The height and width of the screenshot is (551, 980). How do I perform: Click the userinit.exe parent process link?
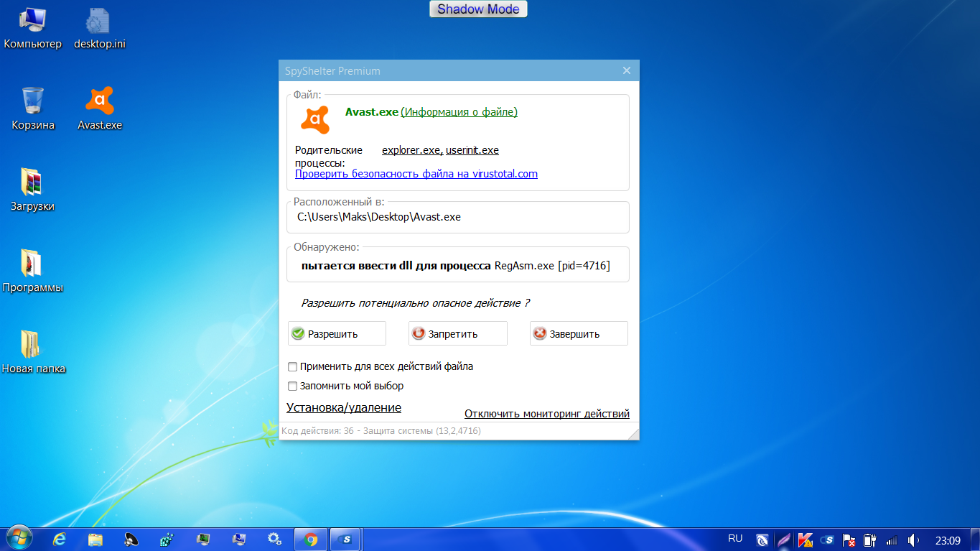(472, 150)
